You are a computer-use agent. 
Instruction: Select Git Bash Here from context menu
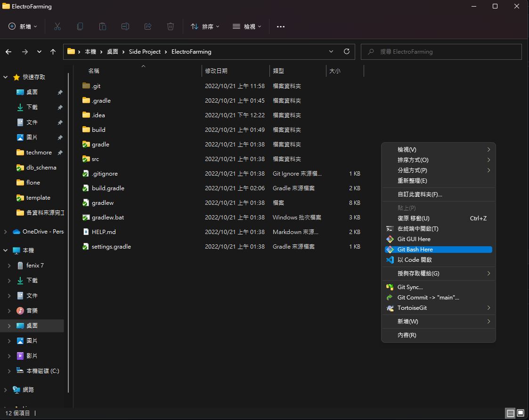point(438,249)
